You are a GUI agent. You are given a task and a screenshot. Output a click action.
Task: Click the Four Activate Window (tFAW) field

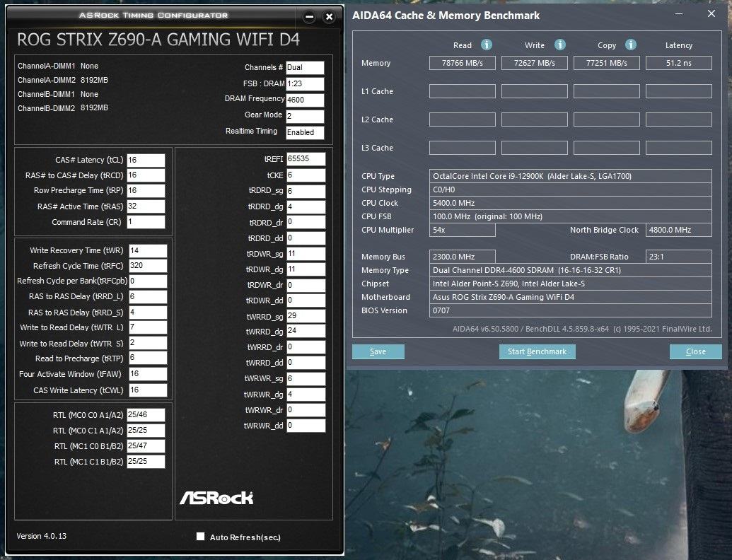point(148,374)
